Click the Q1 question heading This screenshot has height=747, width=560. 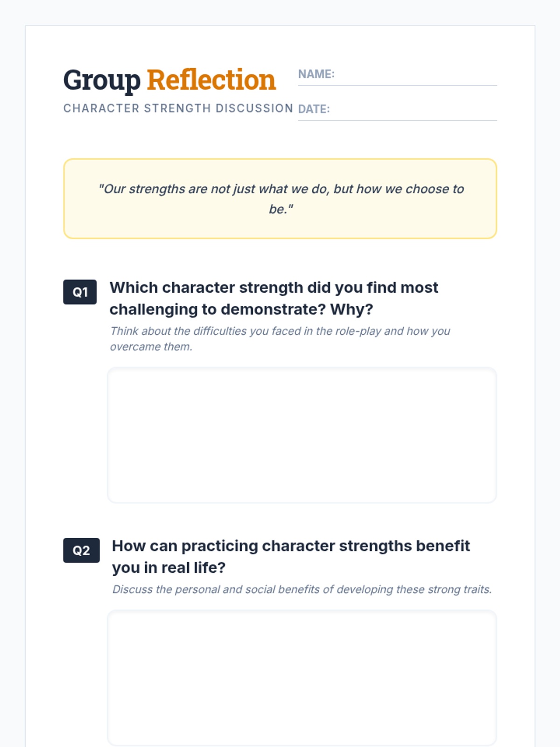click(274, 298)
